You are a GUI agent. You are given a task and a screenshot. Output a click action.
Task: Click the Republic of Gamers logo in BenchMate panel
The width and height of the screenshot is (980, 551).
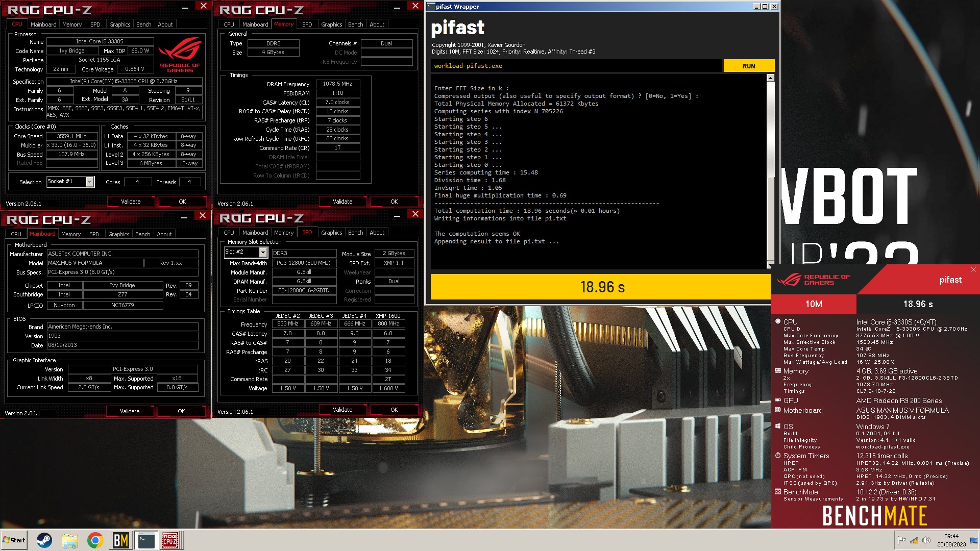point(814,280)
